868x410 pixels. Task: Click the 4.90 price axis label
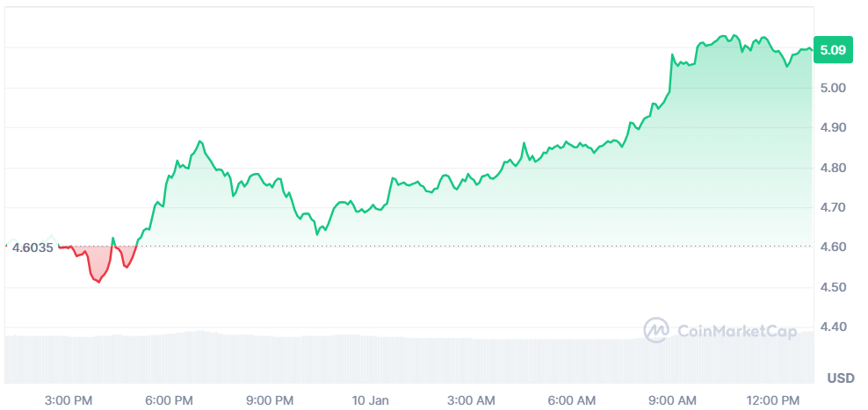point(834,128)
